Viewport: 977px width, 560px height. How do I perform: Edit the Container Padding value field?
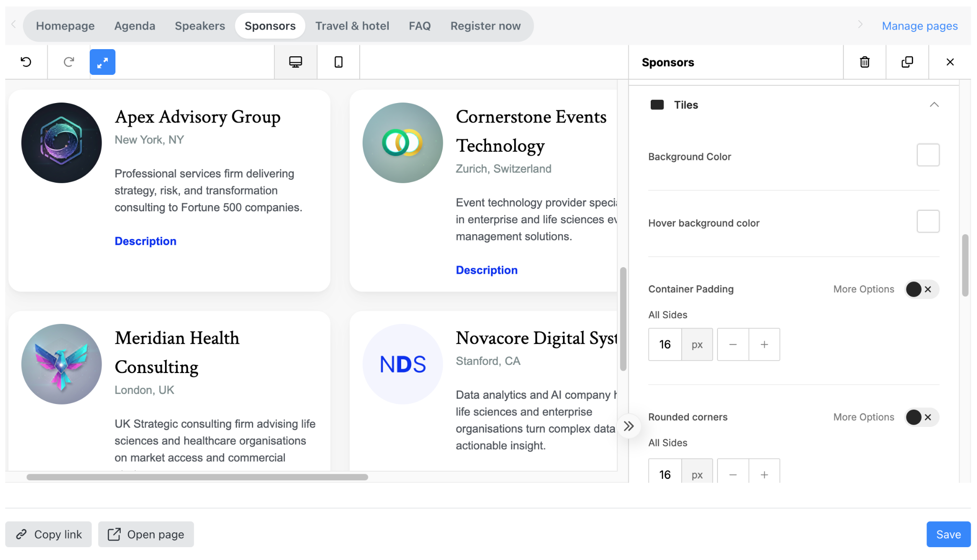(665, 344)
